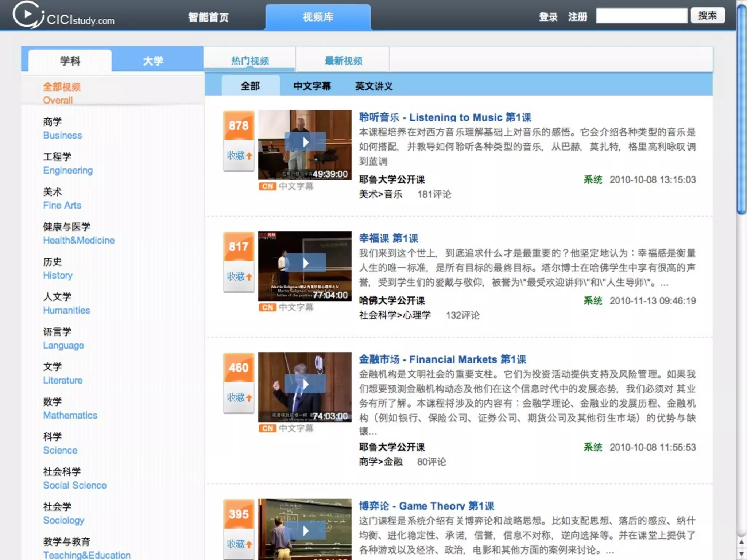Viewport: 747px width, 560px height.
Task: Play the Listening to Music video
Action: point(305,142)
